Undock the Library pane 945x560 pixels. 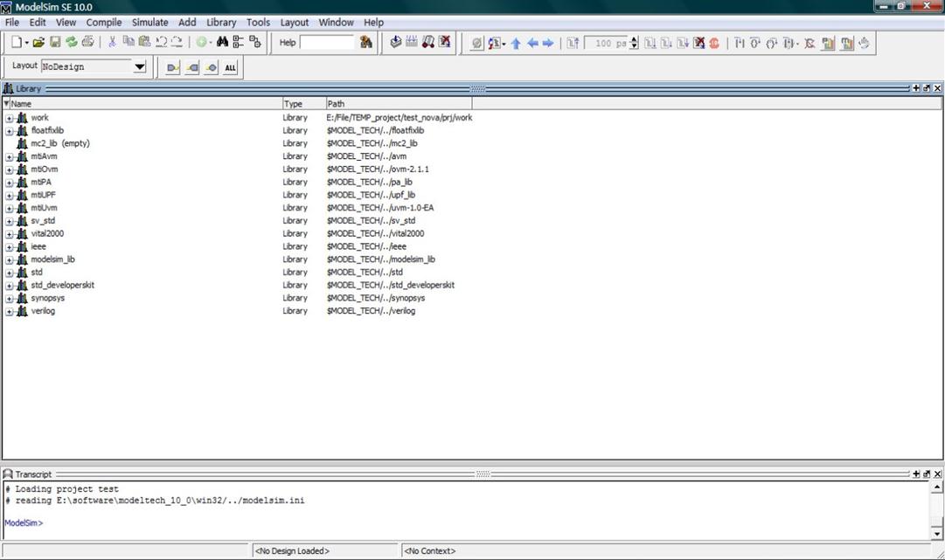point(927,88)
